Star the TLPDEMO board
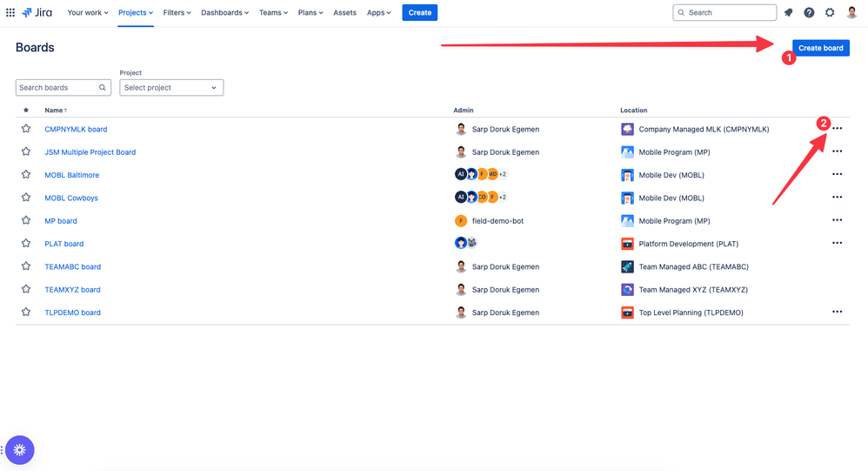 26,312
